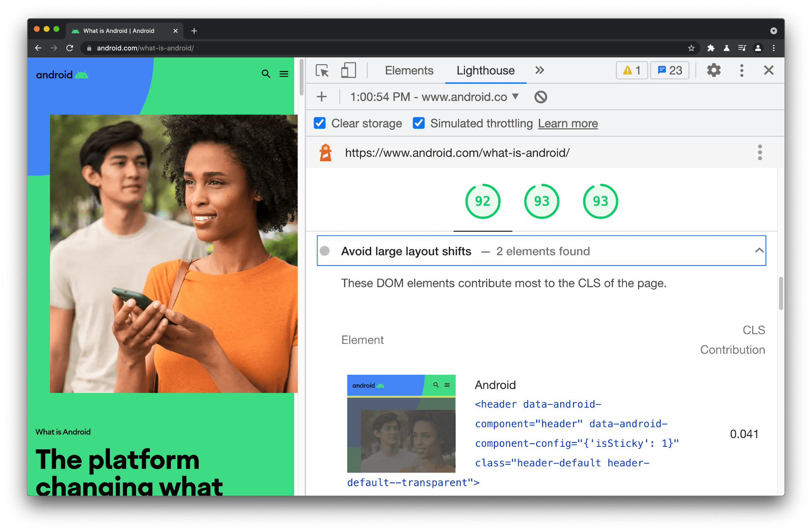Screen dimensions: 812x532
Task: Open the URL dropdown arrow menu
Action: point(515,97)
